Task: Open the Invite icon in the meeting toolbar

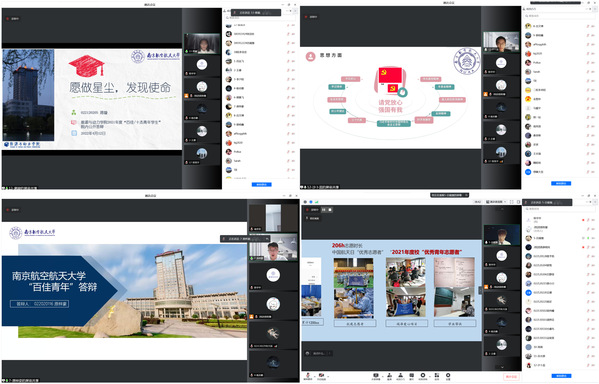Action: click(x=389, y=376)
